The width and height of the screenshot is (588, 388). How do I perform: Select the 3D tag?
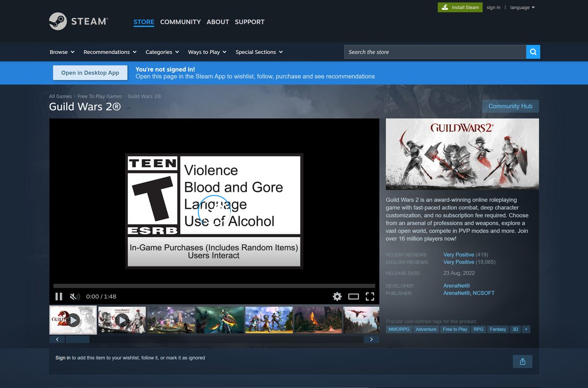point(515,329)
